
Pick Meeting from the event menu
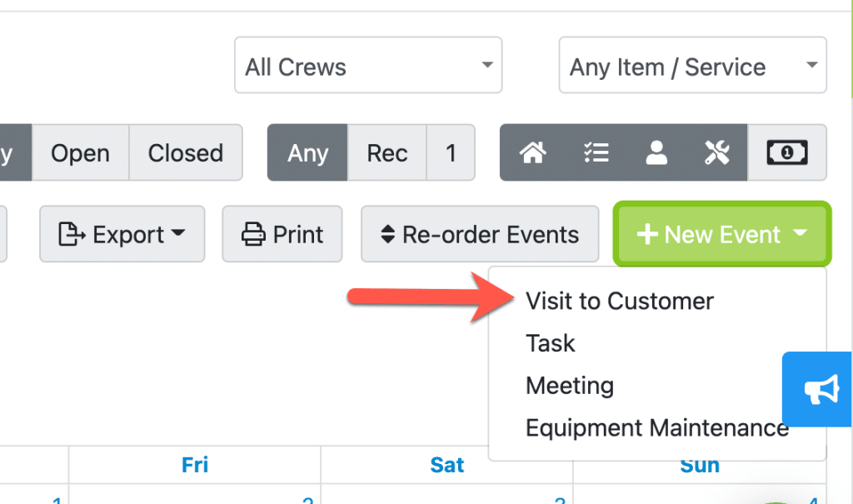pos(570,386)
